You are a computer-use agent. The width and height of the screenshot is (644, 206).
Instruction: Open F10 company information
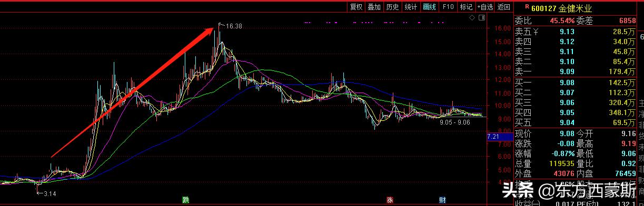448,7
